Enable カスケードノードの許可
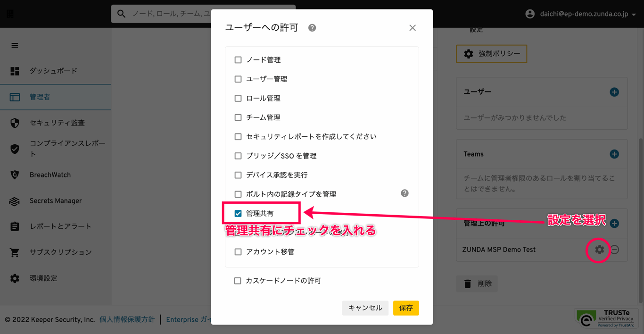 (238, 280)
